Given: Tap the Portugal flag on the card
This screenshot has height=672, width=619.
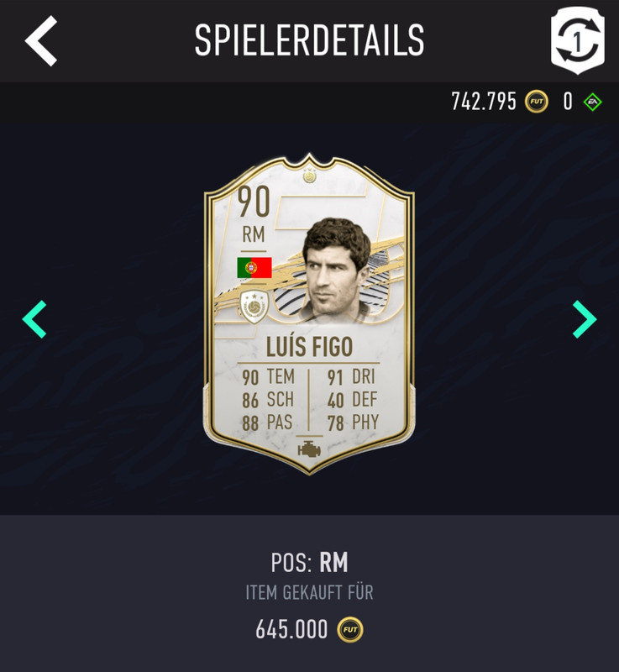Looking at the screenshot, I should point(254,267).
